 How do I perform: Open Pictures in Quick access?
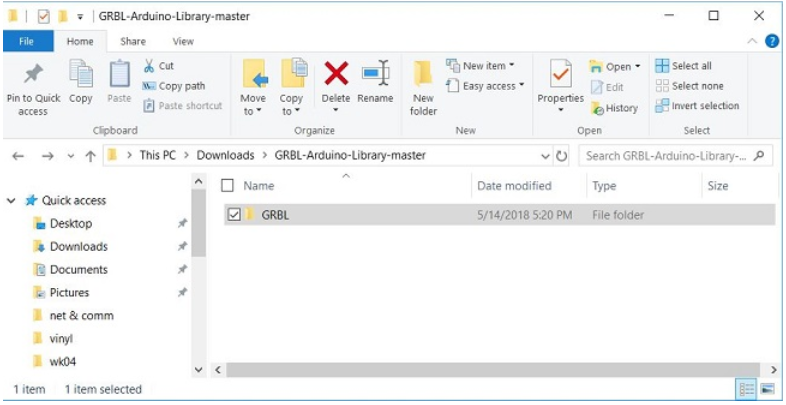(x=69, y=293)
